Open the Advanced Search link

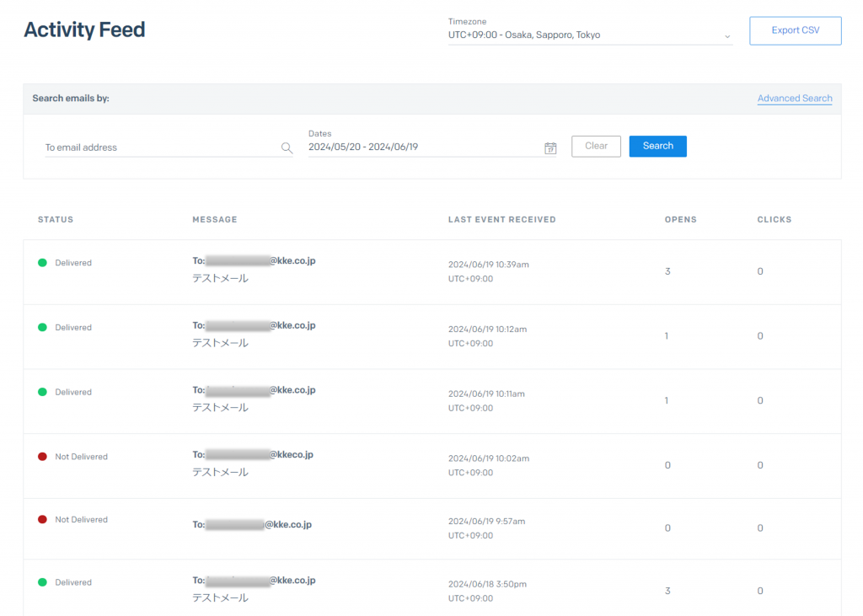coord(794,99)
